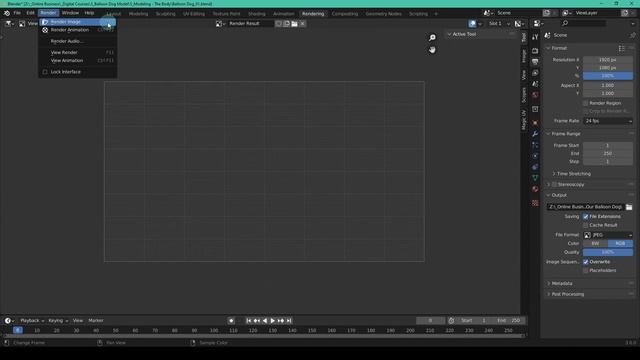Click the Blender logo icon in the menu bar

click(x=7, y=13)
